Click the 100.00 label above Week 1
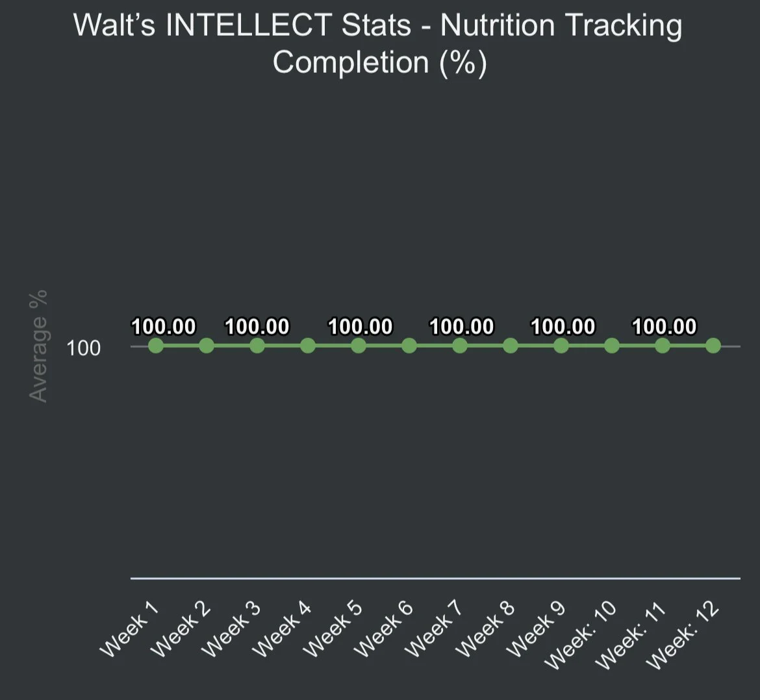 click(x=164, y=326)
